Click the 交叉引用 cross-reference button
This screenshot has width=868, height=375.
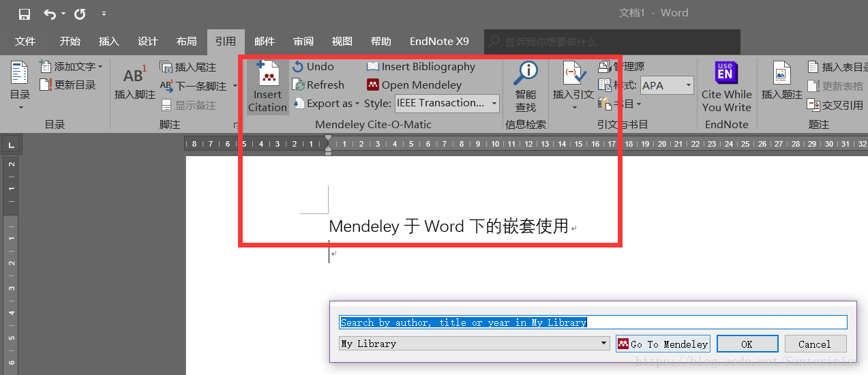tap(835, 105)
